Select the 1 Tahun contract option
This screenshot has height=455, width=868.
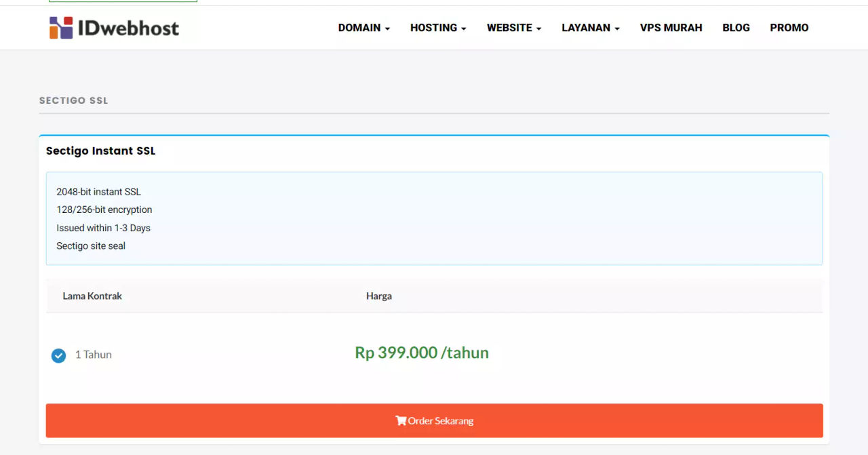click(x=59, y=355)
